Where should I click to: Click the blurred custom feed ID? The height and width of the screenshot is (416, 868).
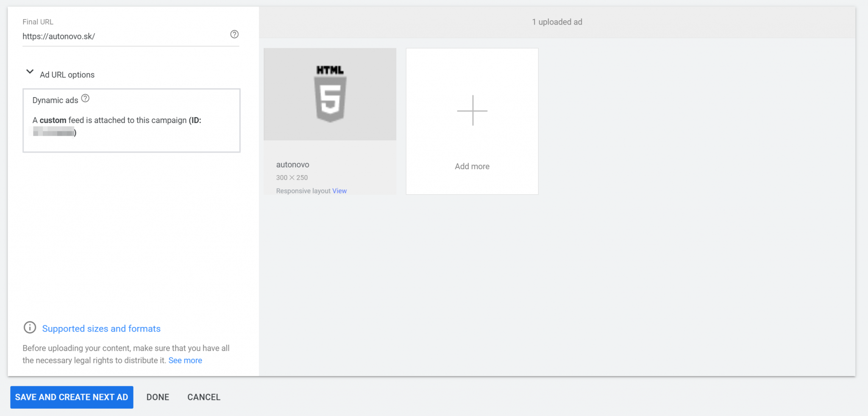pos(53,133)
